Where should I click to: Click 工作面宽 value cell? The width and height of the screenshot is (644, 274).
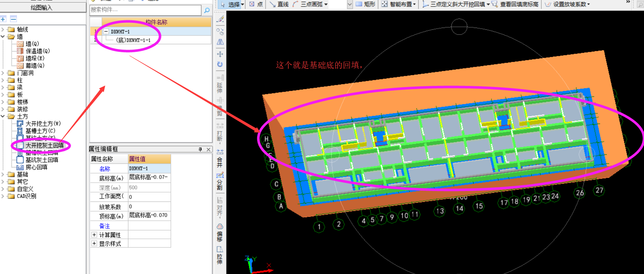coord(149,197)
